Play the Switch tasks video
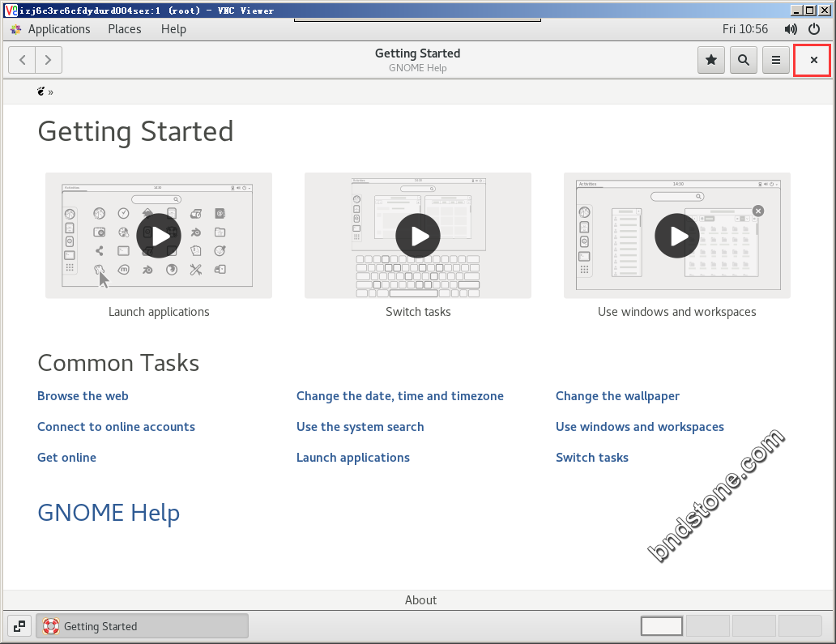 pyautogui.click(x=418, y=236)
